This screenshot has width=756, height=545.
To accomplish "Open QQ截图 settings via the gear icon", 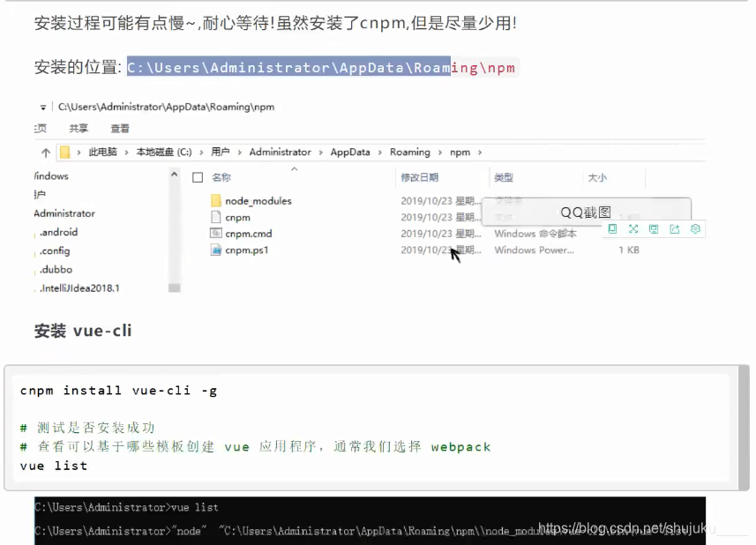I will tap(694, 229).
